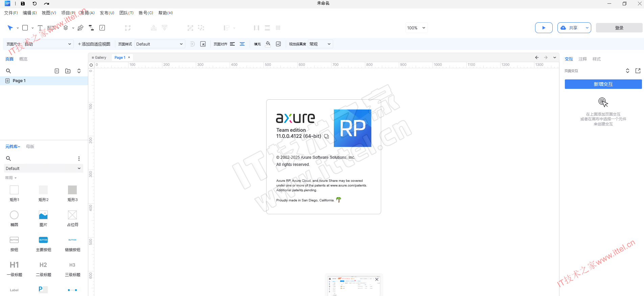Send selection to back
The image size is (644, 296).
point(165,28)
